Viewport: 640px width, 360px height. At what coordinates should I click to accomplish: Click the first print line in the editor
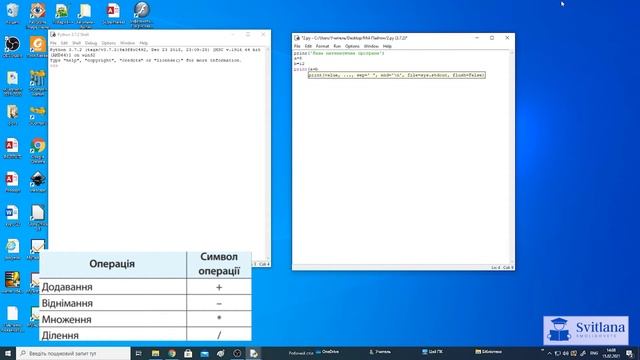339,53
